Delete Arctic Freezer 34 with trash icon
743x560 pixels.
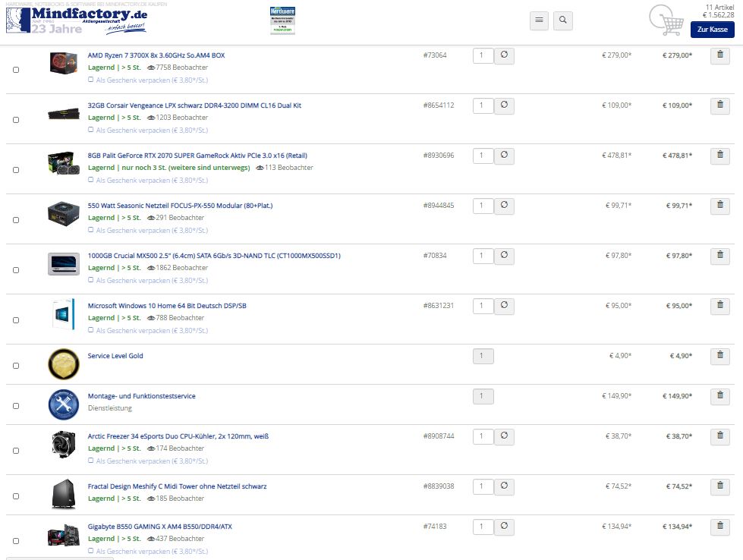tap(720, 436)
